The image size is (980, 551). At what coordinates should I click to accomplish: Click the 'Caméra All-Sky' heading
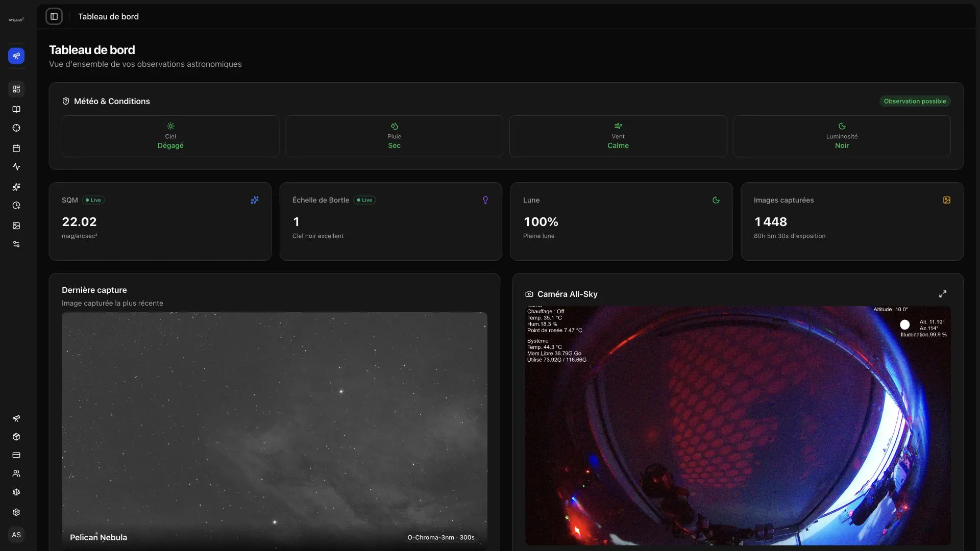[568, 294]
